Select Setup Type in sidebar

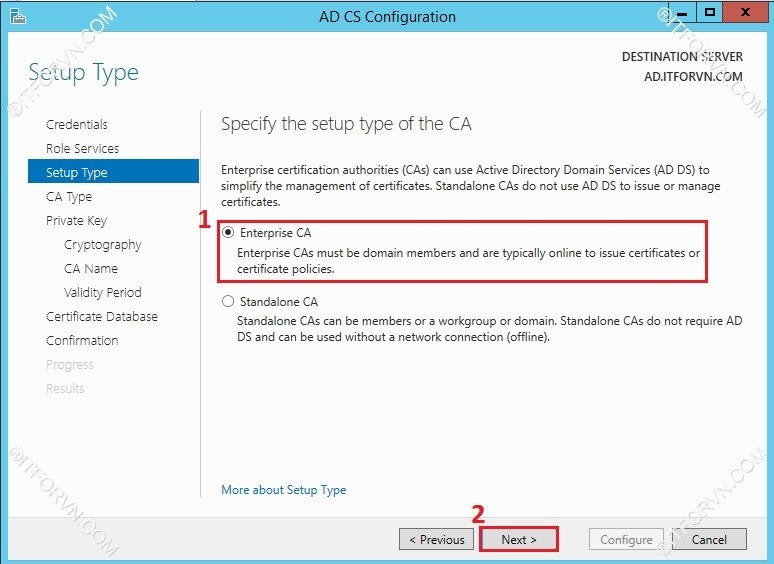coord(77,173)
